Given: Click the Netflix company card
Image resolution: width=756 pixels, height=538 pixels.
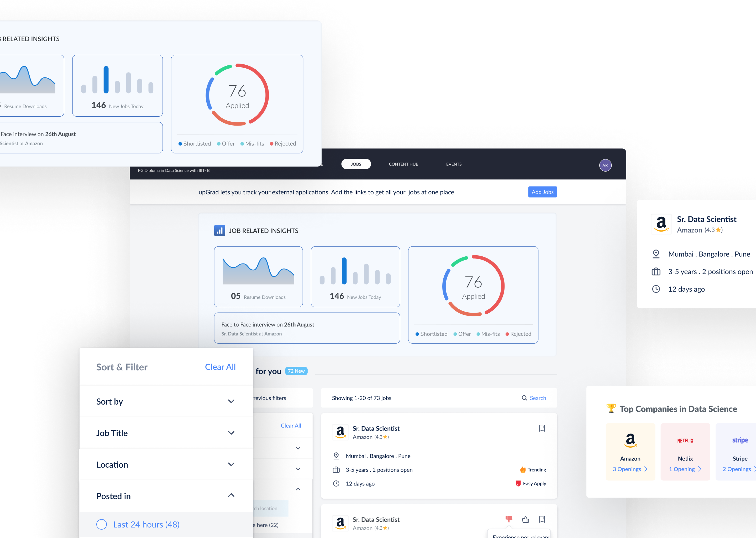Looking at the screenshot, I should pos(685,452).
